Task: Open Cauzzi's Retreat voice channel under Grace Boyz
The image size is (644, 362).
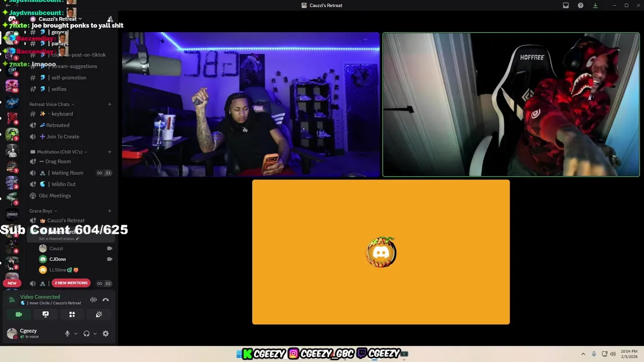Action: tap(70, 220)
